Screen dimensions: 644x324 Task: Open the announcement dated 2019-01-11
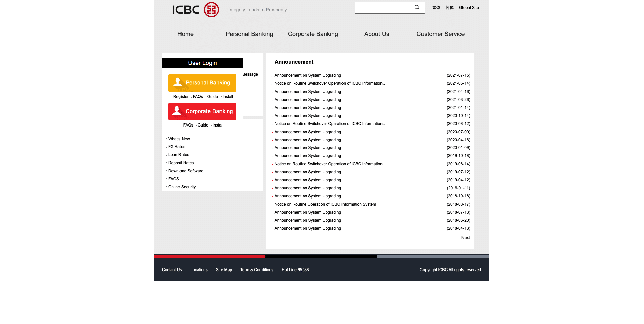(x=308, y=188)
